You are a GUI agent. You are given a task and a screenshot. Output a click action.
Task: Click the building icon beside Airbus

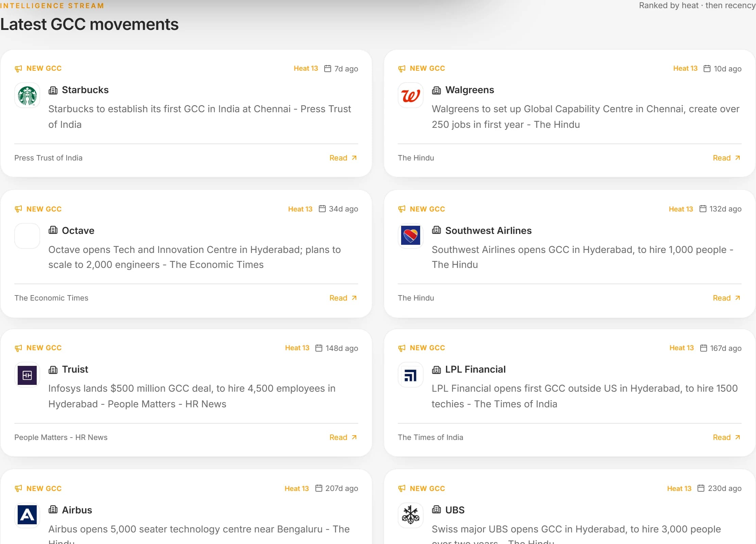[53, 510]
